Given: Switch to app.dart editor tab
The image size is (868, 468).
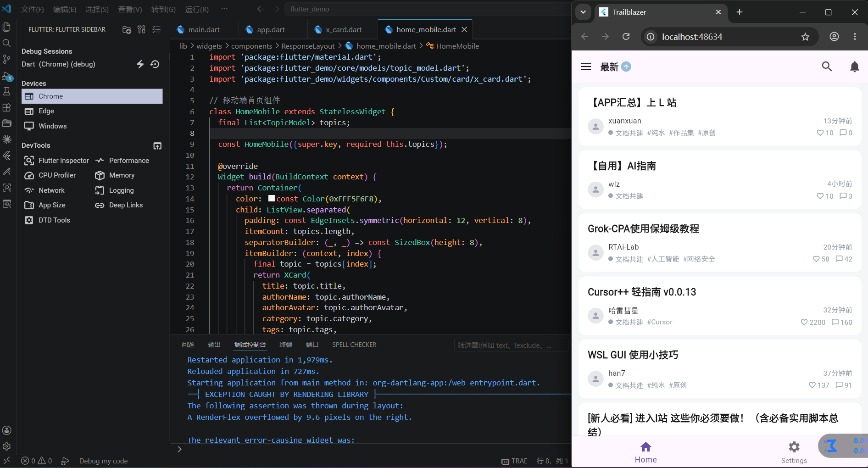Looking at the screenshot, I should click(271, 29).
